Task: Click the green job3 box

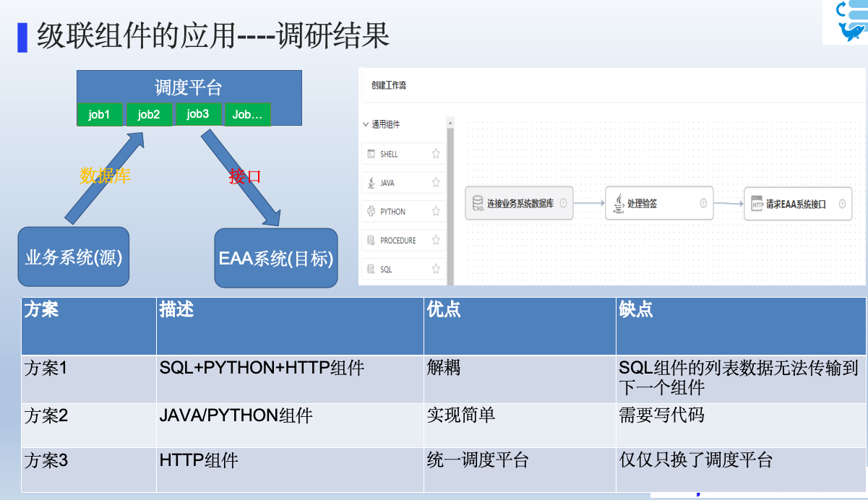Action: (198, 113)
